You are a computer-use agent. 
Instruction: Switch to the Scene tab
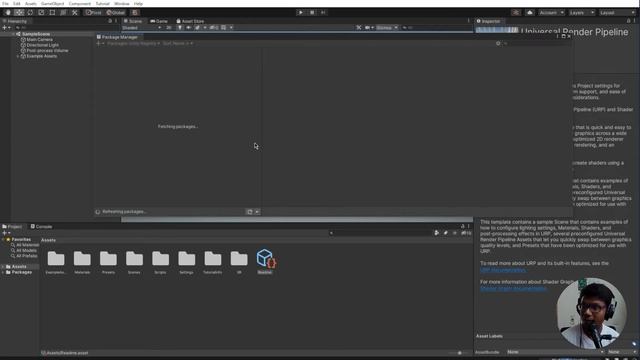point(133,21)
